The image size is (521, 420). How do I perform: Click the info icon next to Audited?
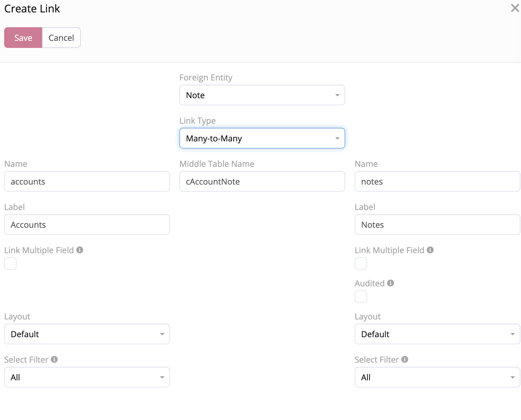tap(390, 283)
